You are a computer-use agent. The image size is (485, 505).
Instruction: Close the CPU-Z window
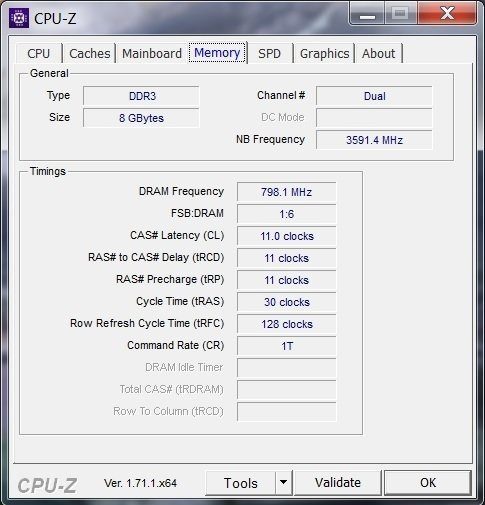447,14
